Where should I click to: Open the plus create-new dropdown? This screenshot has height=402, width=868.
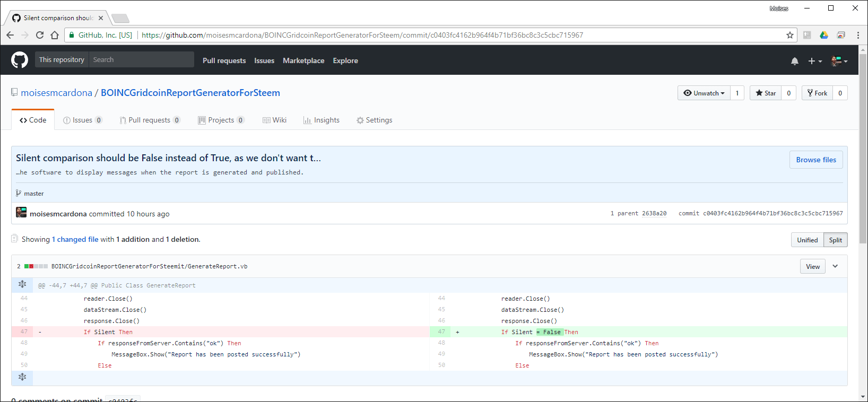click(x=814, y=61)
